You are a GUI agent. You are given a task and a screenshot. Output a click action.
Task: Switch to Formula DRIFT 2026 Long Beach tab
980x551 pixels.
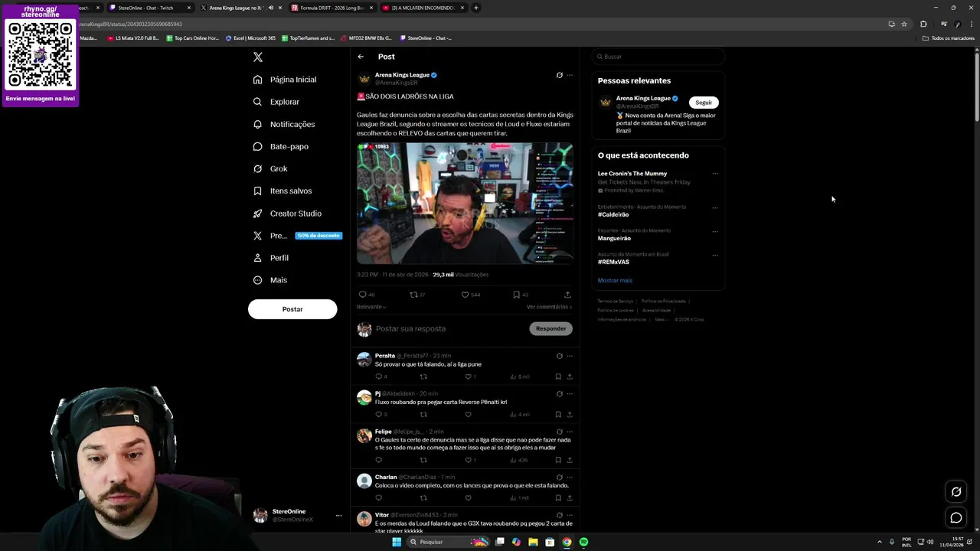click(x=332, y=8)
